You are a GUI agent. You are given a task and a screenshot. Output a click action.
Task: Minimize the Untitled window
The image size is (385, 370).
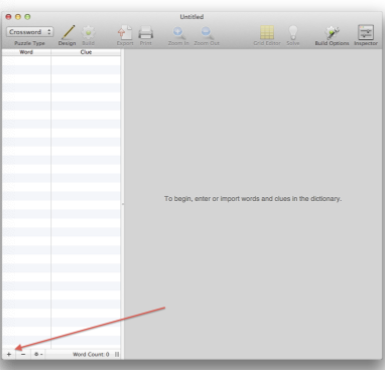[18, 17]
